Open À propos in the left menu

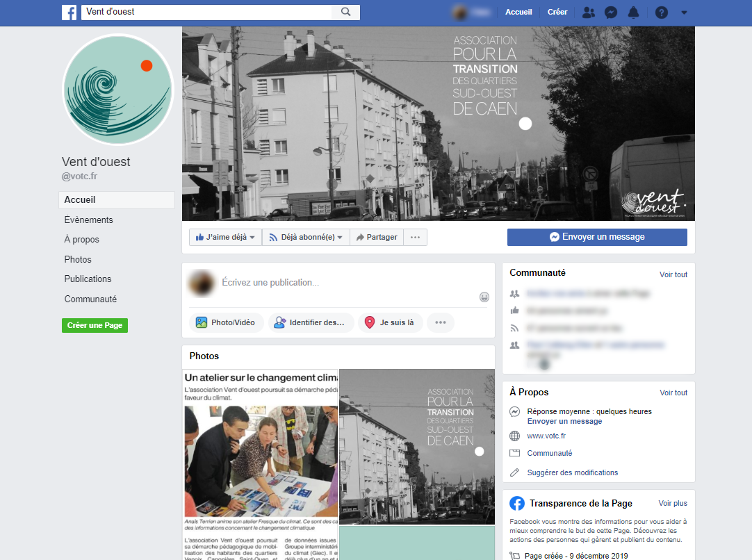click(x=81, y=239)
